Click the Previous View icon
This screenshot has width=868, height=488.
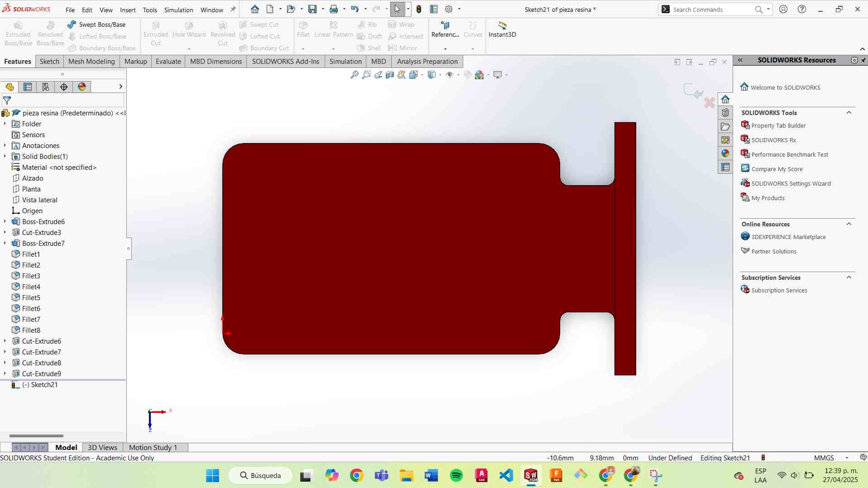coord(378,75)
